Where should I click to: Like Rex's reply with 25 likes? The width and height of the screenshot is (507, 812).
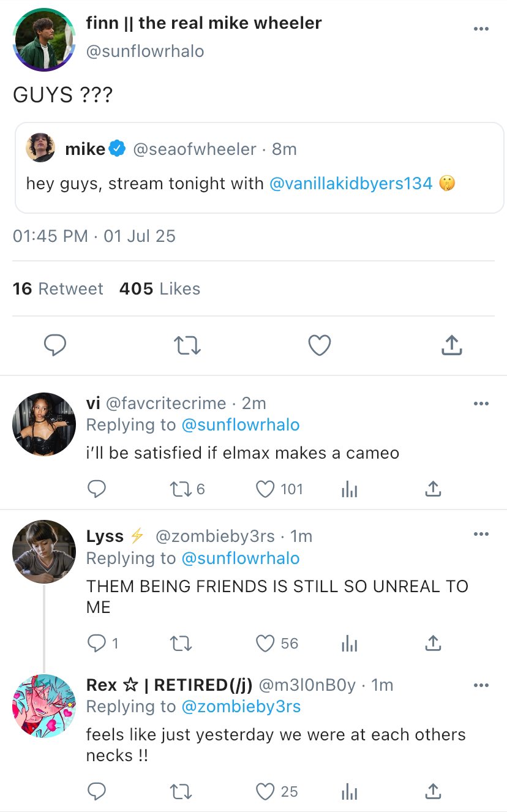pos(265,792)
